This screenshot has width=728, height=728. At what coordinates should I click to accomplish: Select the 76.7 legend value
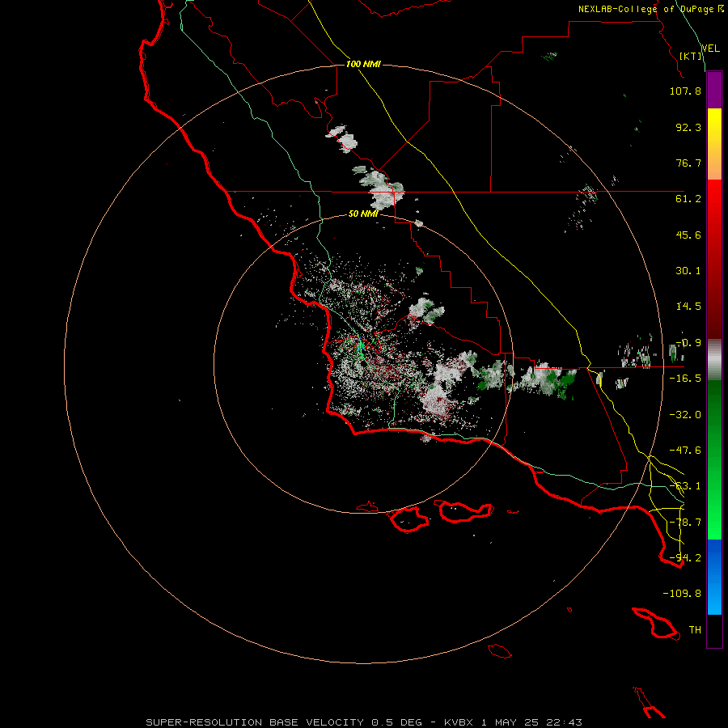click(688, 163)
